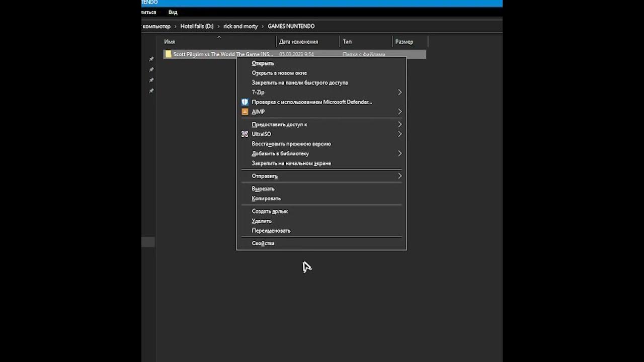Click the UltraISO icon
Image resolution: width=644 pixels, height=362 pixels.
pos(245,134)
